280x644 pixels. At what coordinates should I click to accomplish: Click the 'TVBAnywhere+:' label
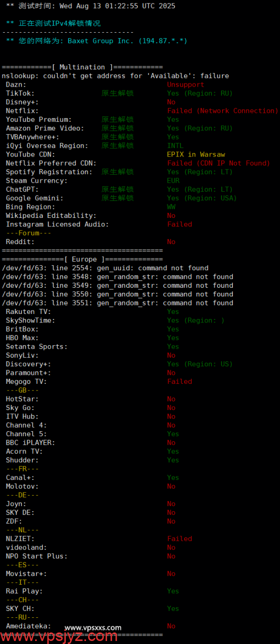[x=33, y=137]
